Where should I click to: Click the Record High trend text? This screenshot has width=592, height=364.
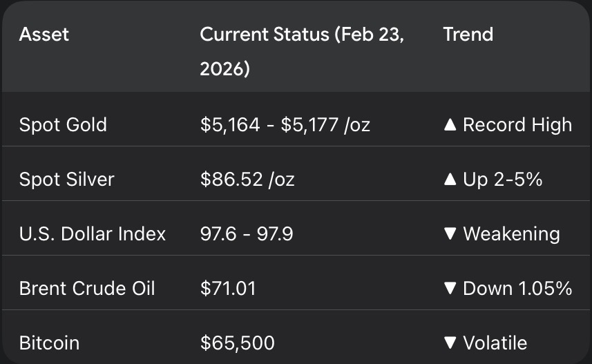click(x=517, y=125)
